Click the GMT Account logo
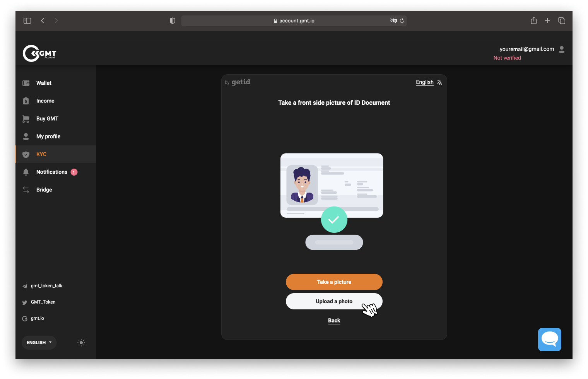 (39, 53)
